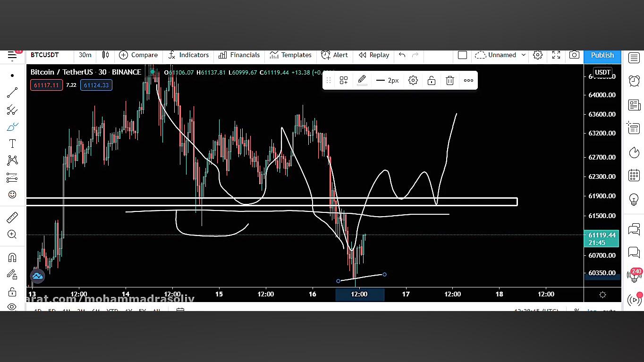The width and height of the screenshot is (644, 362).
Task: Toggle Magnet mode
Action: [x=12, y=258]
